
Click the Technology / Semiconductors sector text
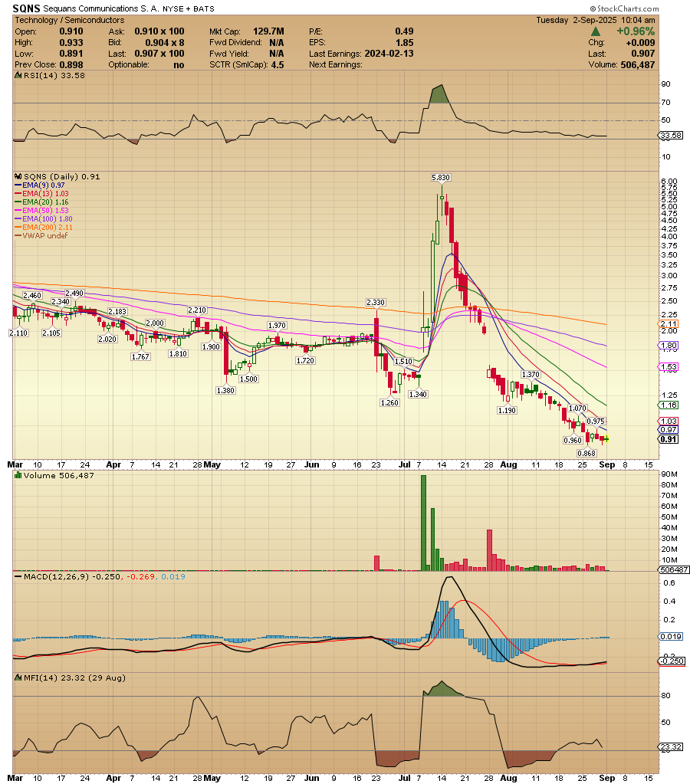(x=70, y=20)
